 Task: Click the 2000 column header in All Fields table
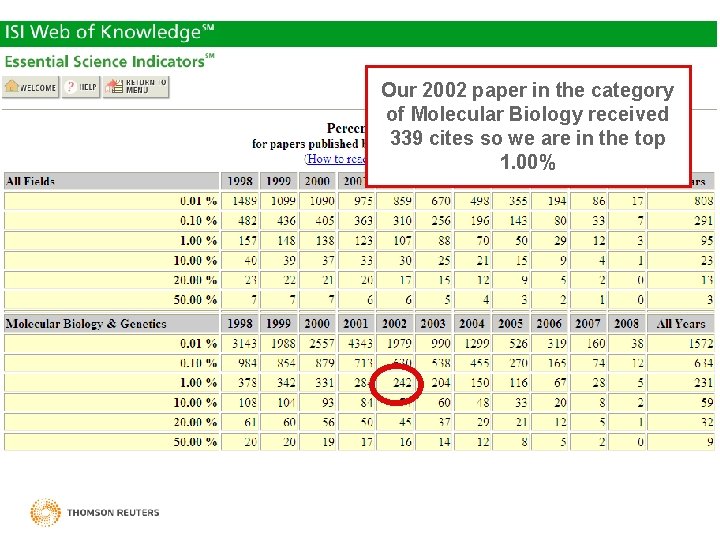(317, 181)
